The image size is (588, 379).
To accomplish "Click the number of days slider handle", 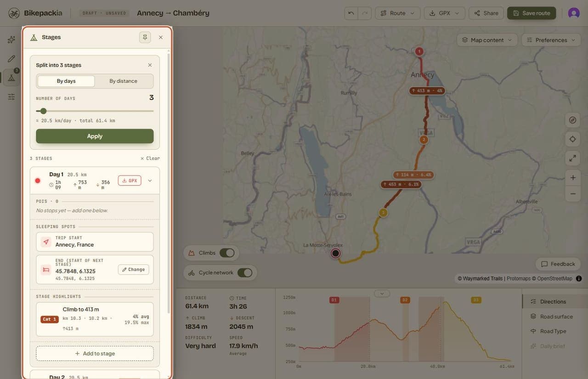I will (43, 111).
